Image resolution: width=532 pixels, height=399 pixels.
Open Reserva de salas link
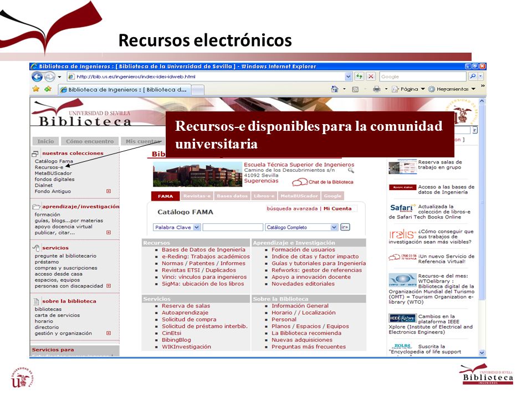coord(186,306)
